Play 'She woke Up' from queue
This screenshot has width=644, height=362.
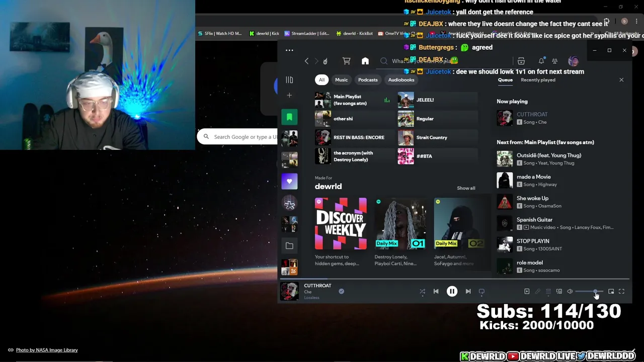pyautogui.click(x=561, y=202)
